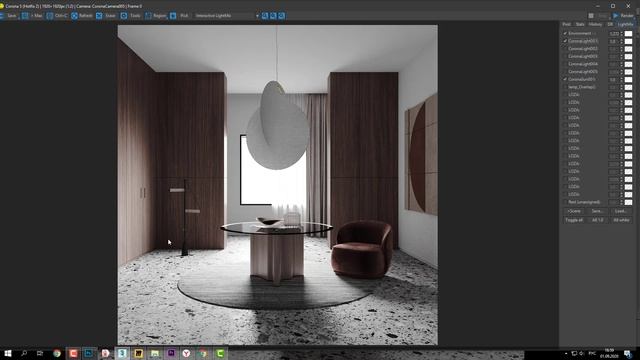Open the green C taskbar icon

coord(220,353)
